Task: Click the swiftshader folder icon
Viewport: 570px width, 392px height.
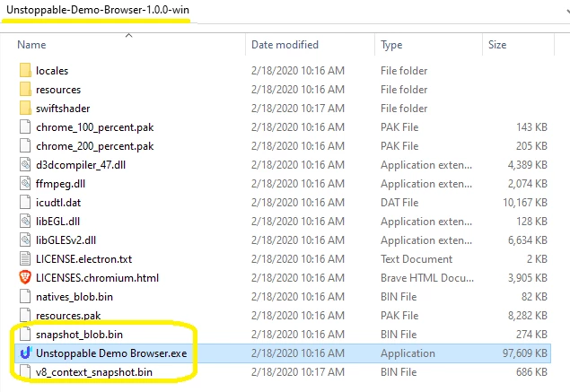Action: (25, 108)
